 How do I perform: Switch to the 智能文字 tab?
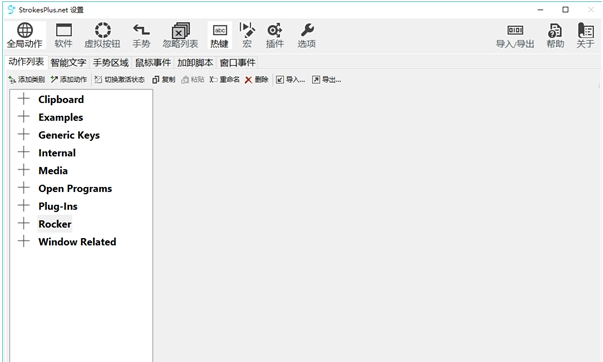coord(68,62)
